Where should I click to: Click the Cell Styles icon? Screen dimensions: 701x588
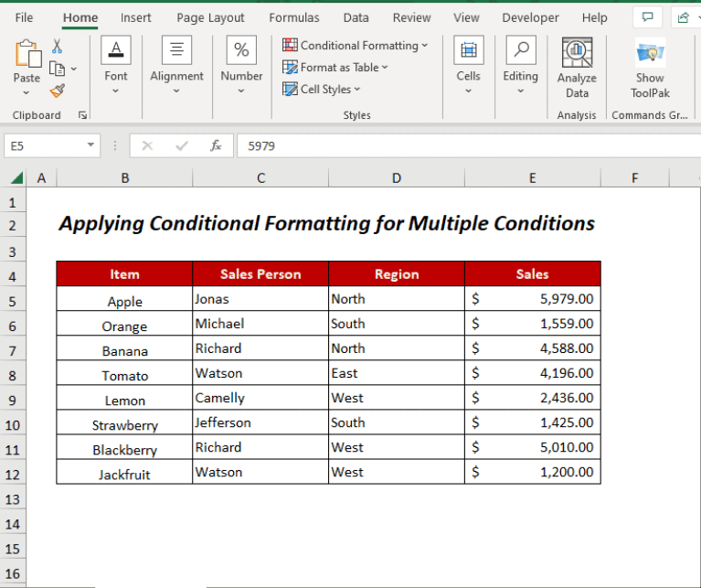coord(290,89)
